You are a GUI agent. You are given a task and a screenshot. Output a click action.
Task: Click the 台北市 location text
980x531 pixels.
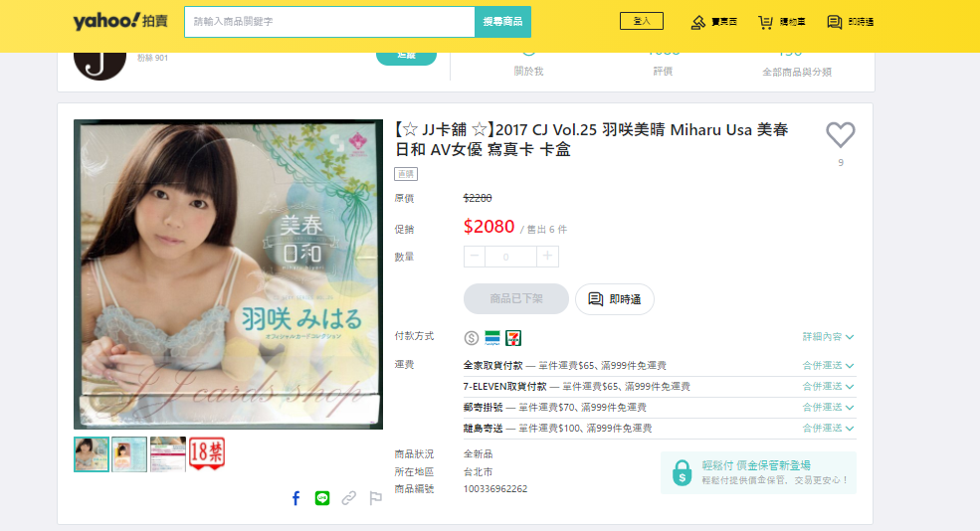(x=479, y=471)
